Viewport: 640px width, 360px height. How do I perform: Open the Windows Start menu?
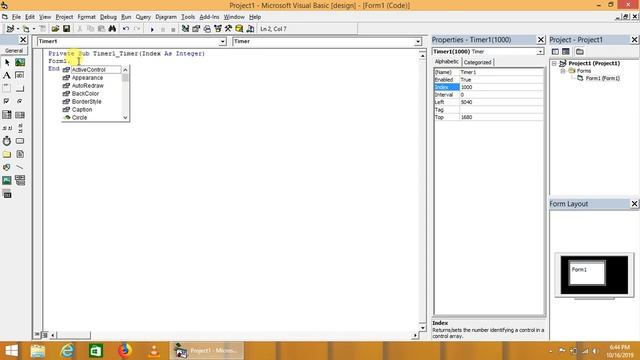click(11, 351)
